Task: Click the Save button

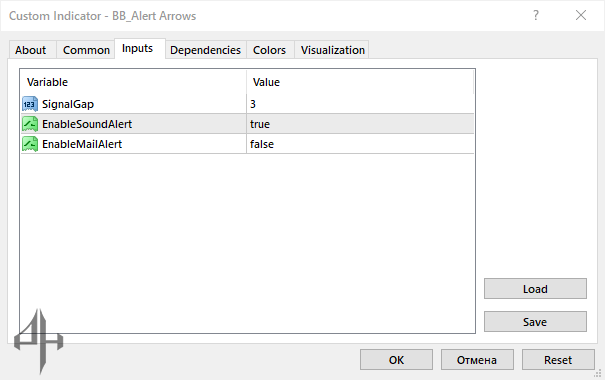Action: [x=535, y=322]
